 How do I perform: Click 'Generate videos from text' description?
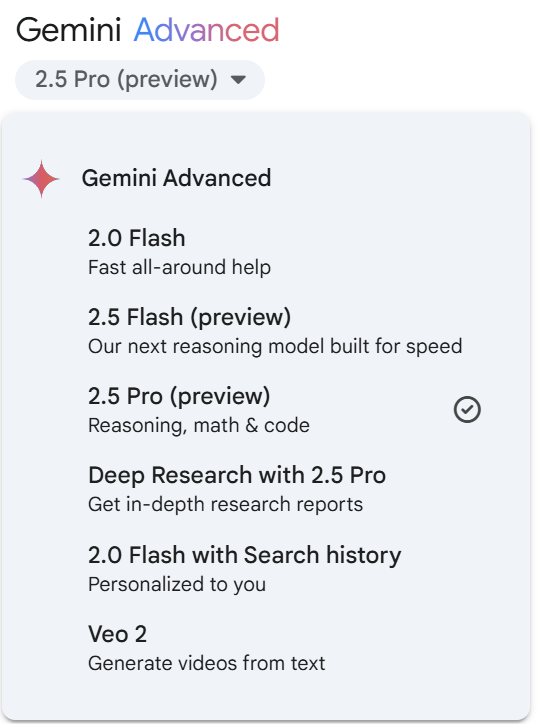coord(206,664)
